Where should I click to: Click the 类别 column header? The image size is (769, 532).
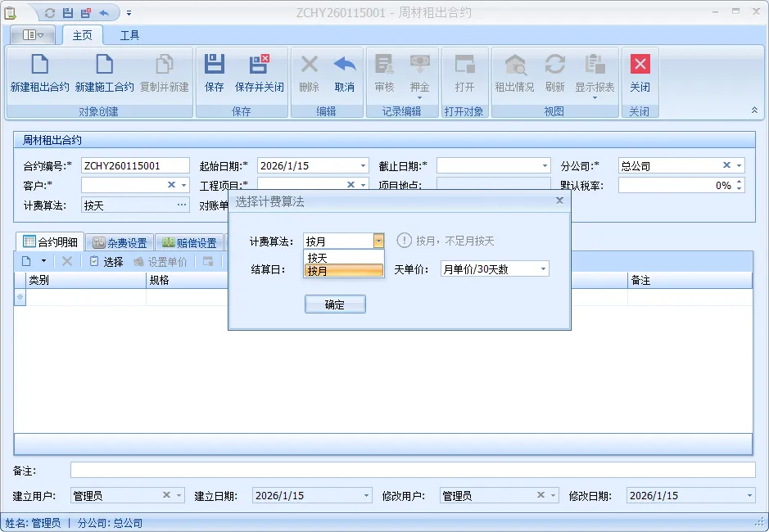tap(86, 280)
